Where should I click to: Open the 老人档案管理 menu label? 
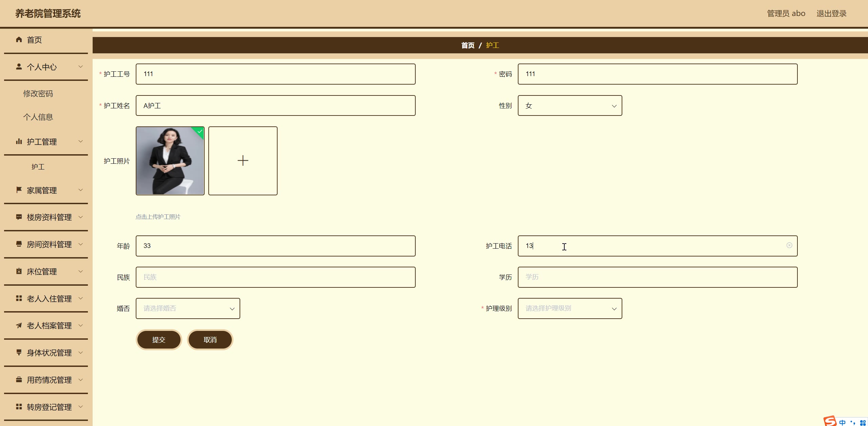tap(49, 325)
